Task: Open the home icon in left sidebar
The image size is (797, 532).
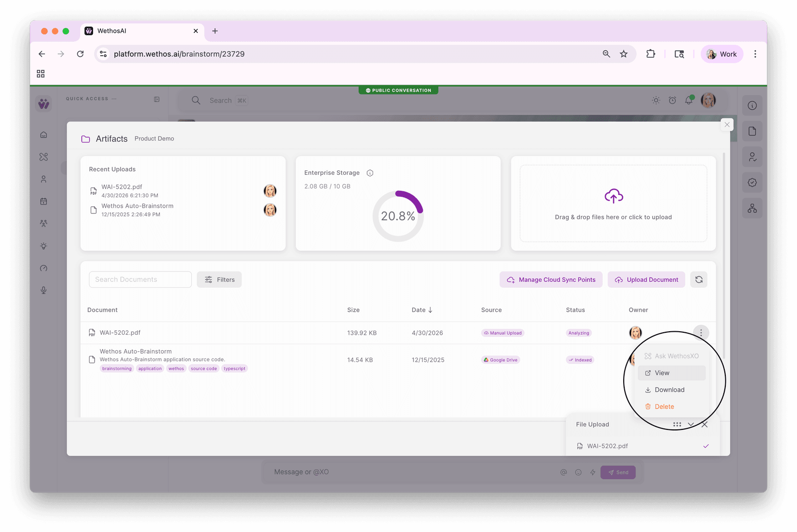Action: [x=44, y=134]
